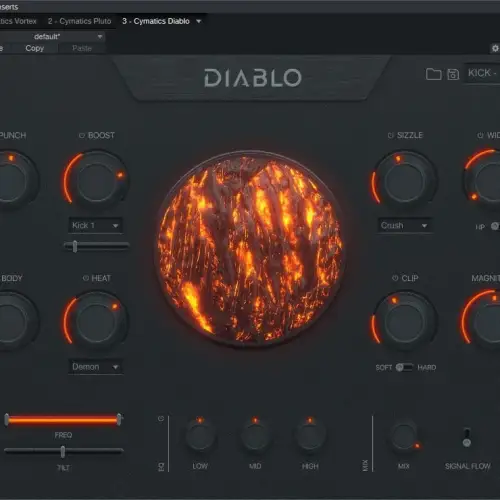Click the TILT slider handle
The image size is (500, 500).
pyautogui.click(x=63, y=452)
